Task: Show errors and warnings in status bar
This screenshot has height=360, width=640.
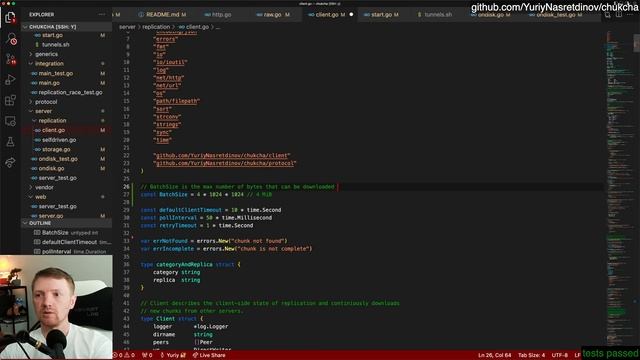Action: [x=124, y=355]
